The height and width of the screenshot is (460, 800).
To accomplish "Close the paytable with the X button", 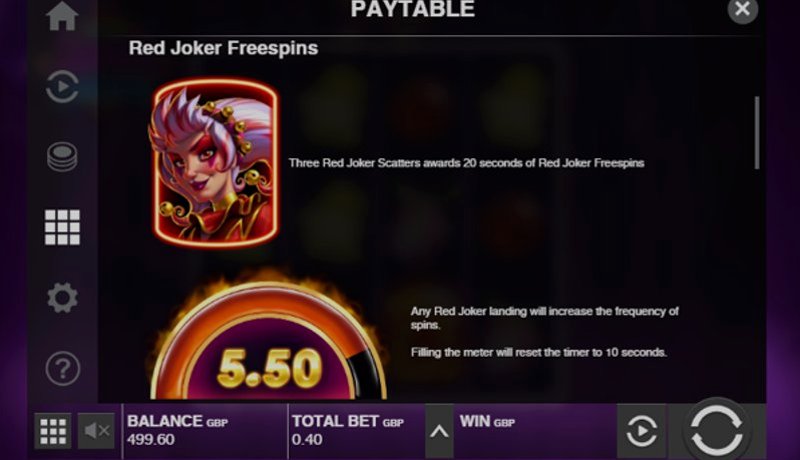I will point(742,9).
